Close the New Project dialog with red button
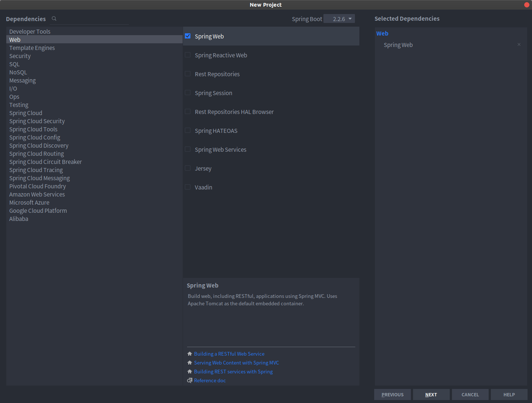 coord(526,5)
